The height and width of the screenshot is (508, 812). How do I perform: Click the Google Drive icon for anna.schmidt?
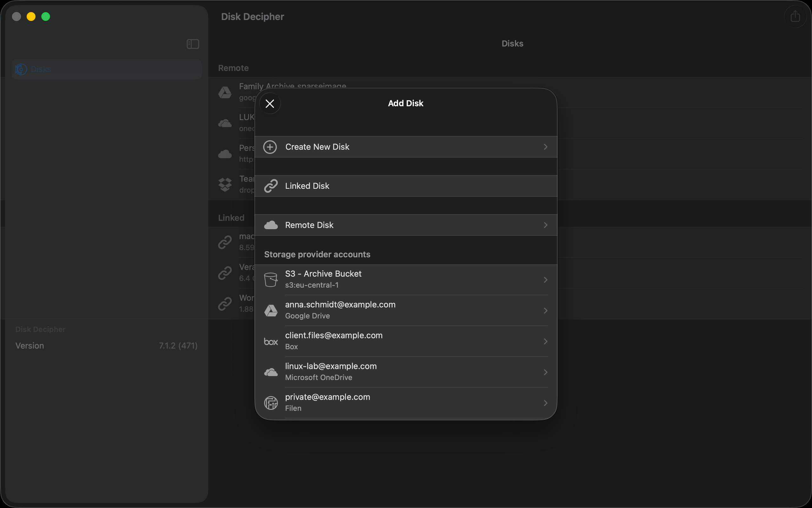pyautogui.click(x=271, y=311)
